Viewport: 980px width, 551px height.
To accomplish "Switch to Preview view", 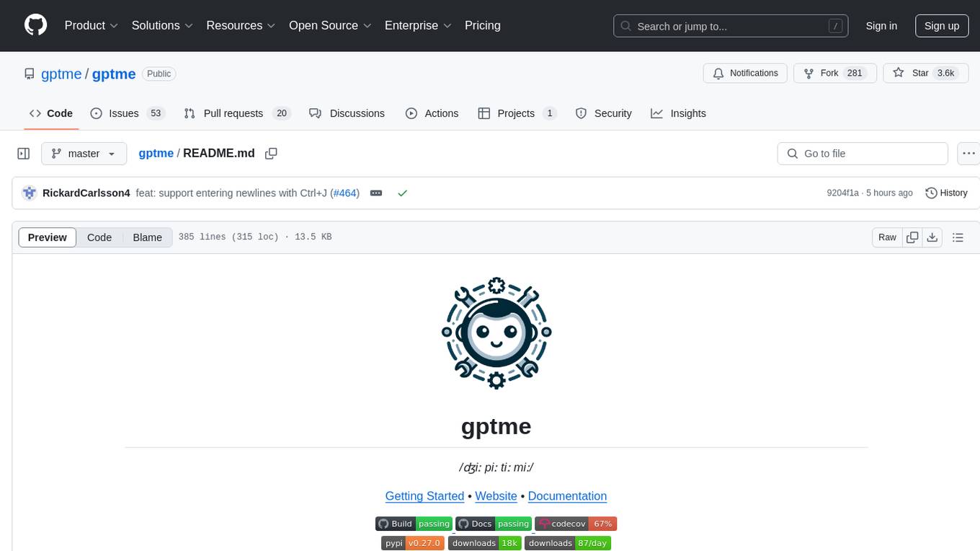I will [48, 237].
